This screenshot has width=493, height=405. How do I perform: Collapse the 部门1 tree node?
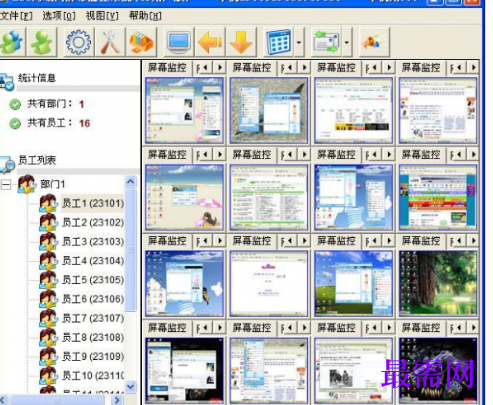coord(6,184)
